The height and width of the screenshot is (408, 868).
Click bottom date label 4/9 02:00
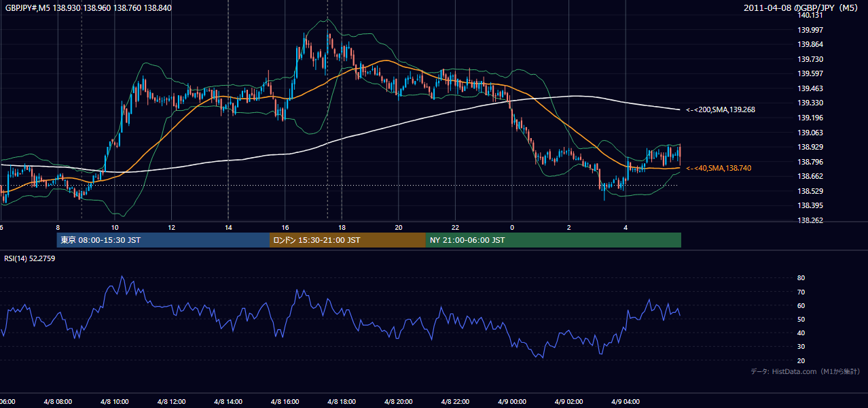click(x=568, y=402)
